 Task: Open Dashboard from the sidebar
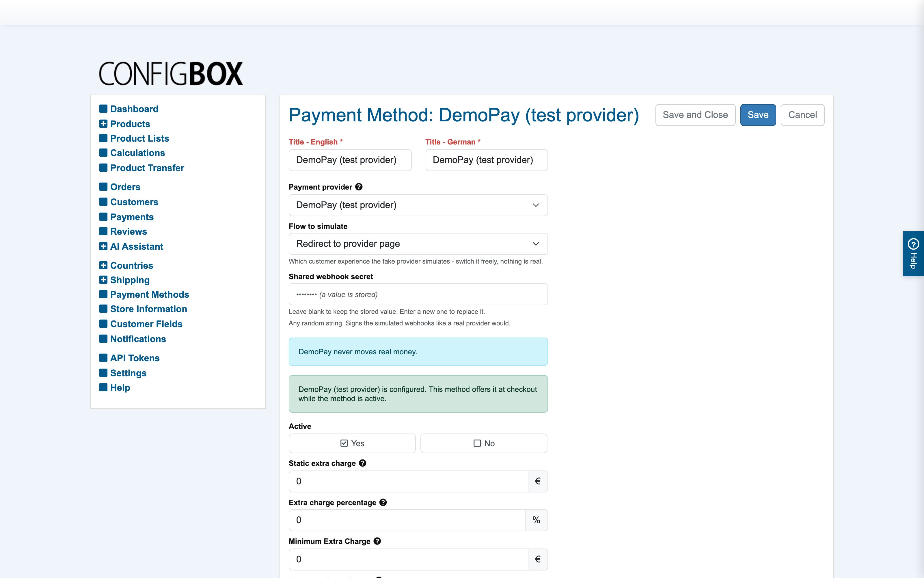pyautogui.click(x=134, y=109)
